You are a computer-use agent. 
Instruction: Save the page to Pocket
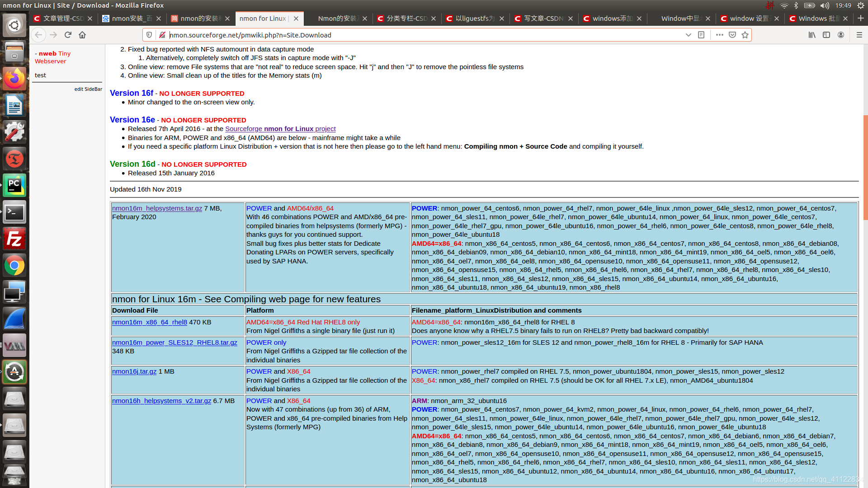[x=732, y=35]
